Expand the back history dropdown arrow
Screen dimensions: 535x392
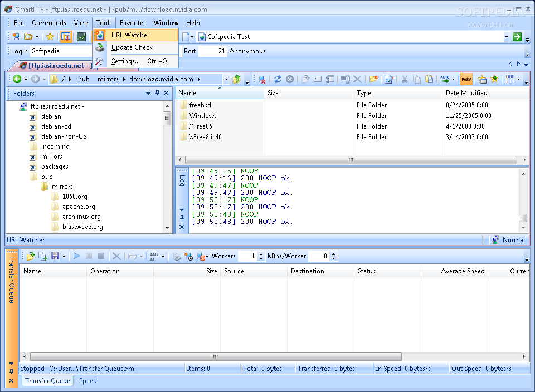tap(26, 80)
